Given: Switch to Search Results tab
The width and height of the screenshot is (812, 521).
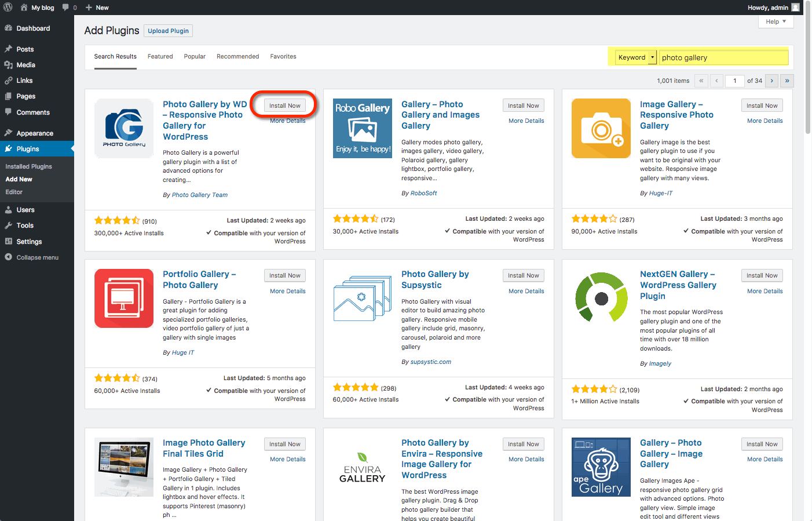Looking at the screenshot, I should (x=115, y=56).
